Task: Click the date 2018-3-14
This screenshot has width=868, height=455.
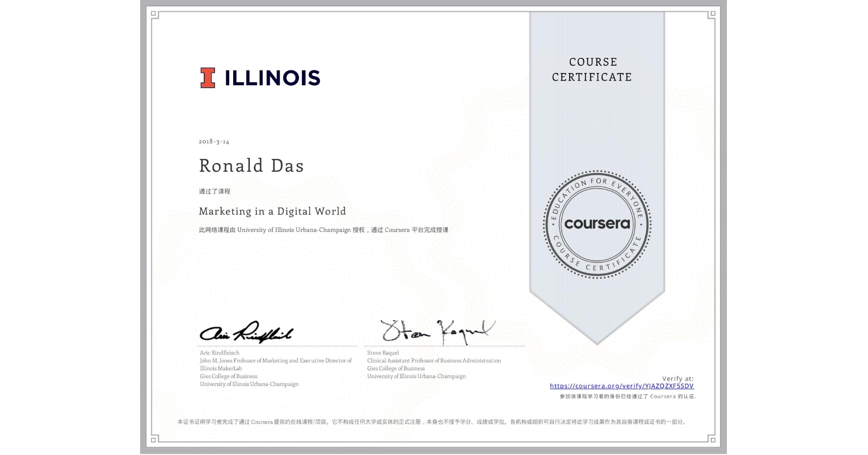Action: 214,141
